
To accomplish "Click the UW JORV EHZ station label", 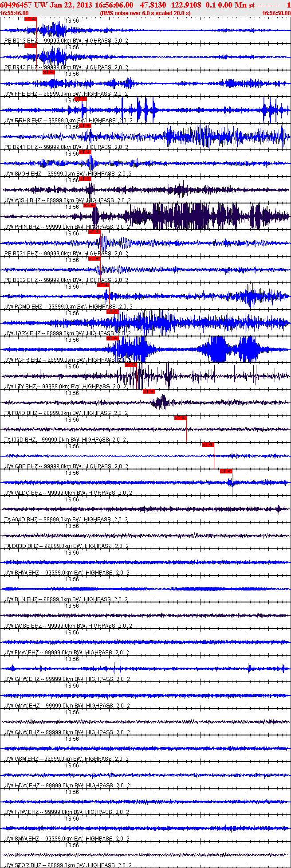I will point(23,333).
